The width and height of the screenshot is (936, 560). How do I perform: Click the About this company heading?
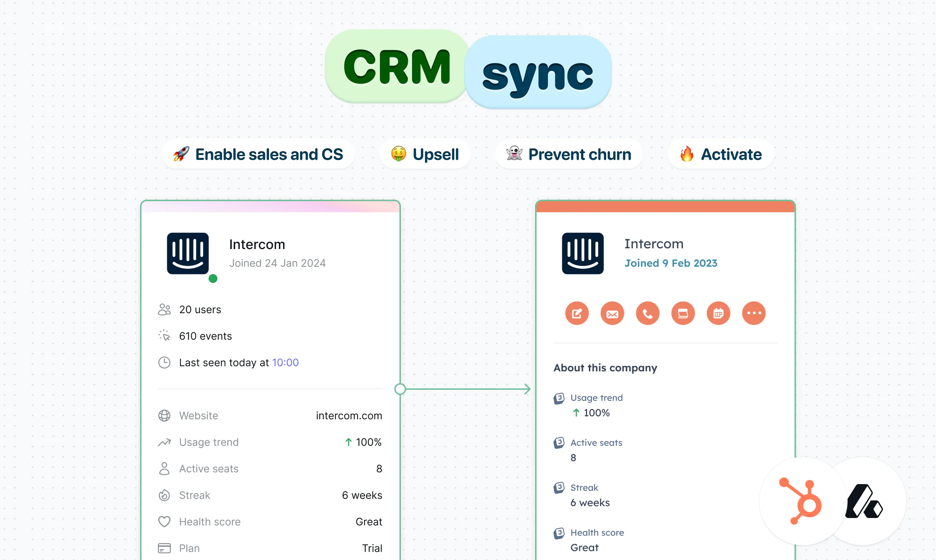coord(605,368)
